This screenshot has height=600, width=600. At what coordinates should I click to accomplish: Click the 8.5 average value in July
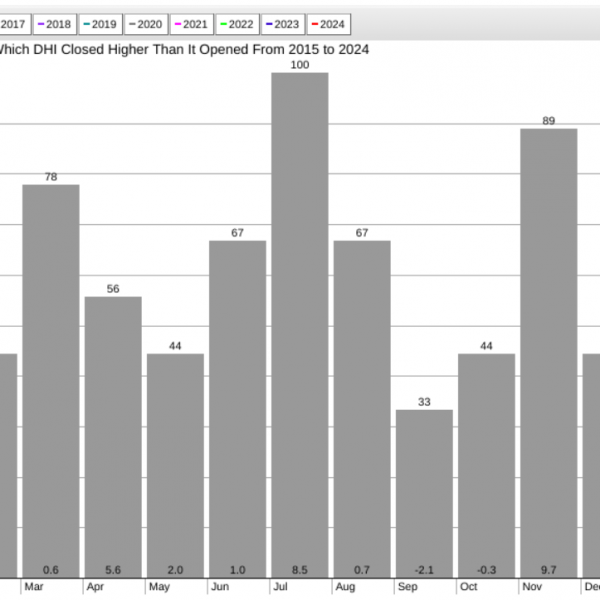click(x=300, y=570)
